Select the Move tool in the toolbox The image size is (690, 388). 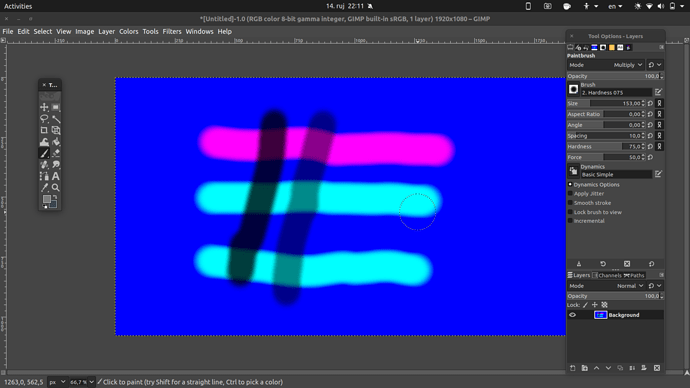click(x=44, y=107)
